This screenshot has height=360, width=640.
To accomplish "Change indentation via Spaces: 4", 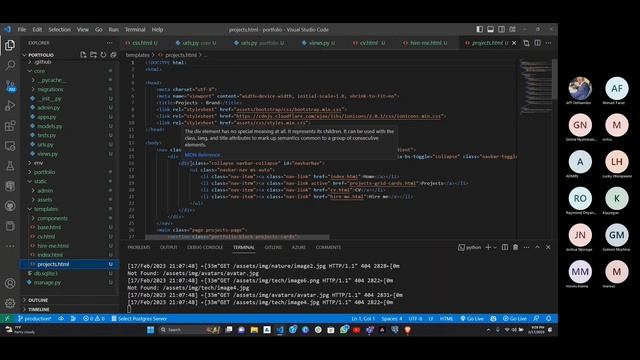I will pos(392,318).
